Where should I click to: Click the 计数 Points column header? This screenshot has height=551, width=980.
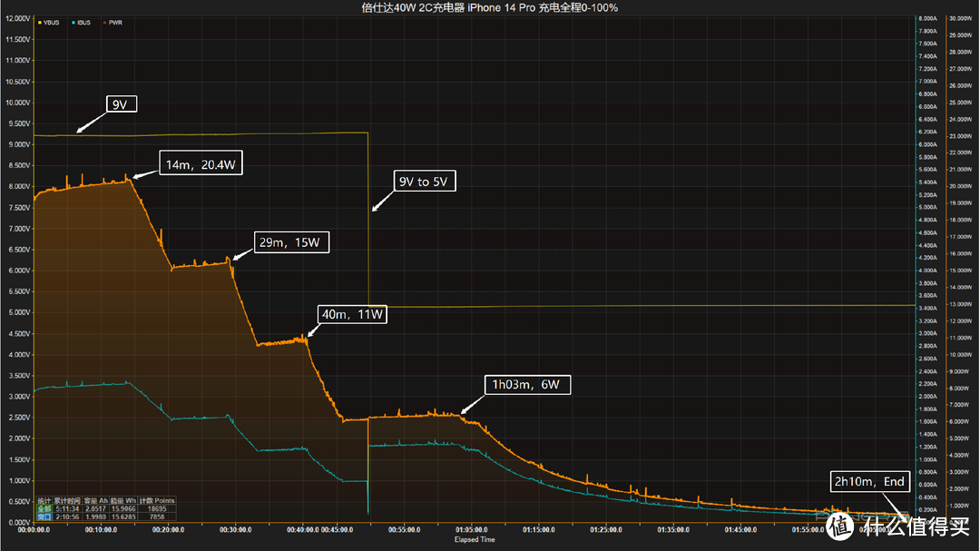(x=157, y=501)
